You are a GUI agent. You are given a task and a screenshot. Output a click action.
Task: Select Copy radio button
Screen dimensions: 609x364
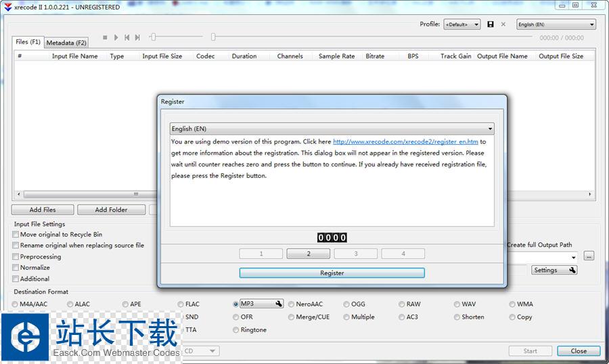[512, 317]
